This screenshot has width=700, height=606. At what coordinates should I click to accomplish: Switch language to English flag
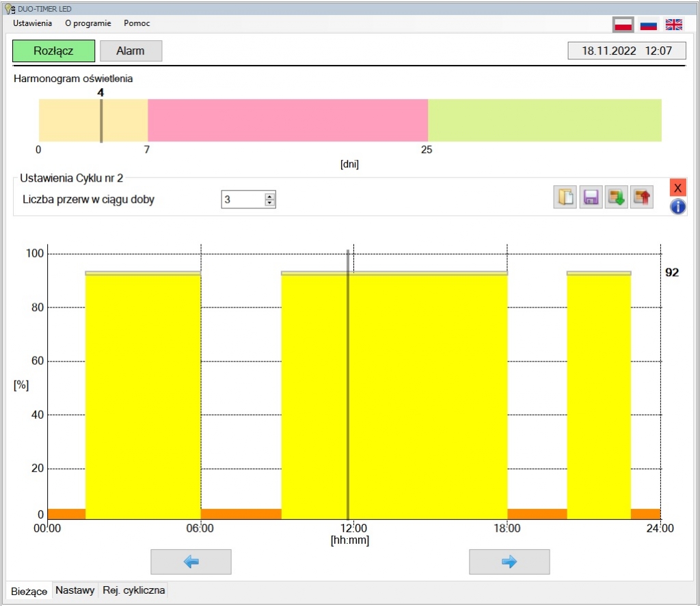[674, 25]
